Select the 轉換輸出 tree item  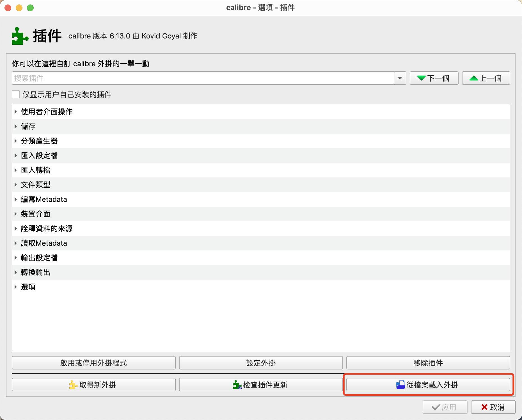click(x=36, y=272)
